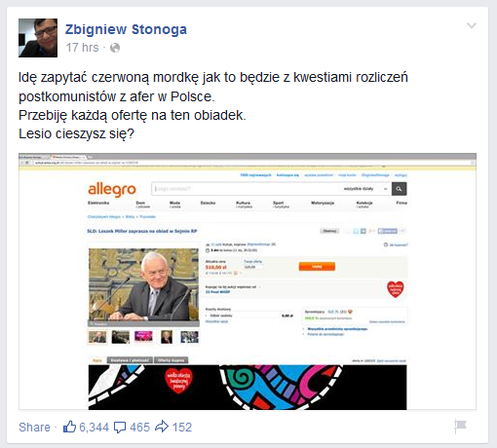
Task: Open the 465 comments count
Action: pyautogui.click(x=140, y=428)
